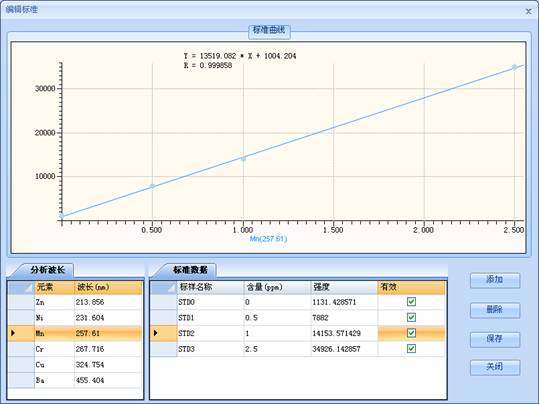539x404 pixels.
Task: Toggle the highlighted STD2 valid checkbox
Action: 411,333
